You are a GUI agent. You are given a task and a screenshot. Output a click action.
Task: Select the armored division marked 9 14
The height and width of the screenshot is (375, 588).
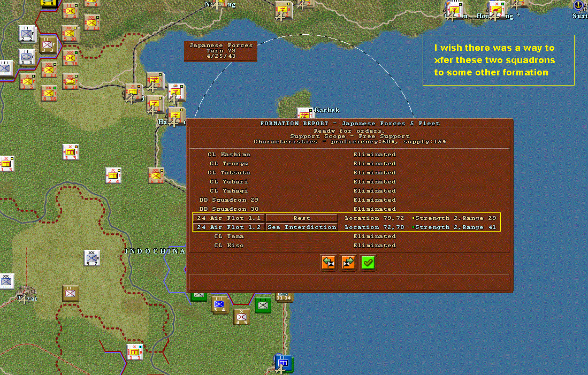coord(70,81)
